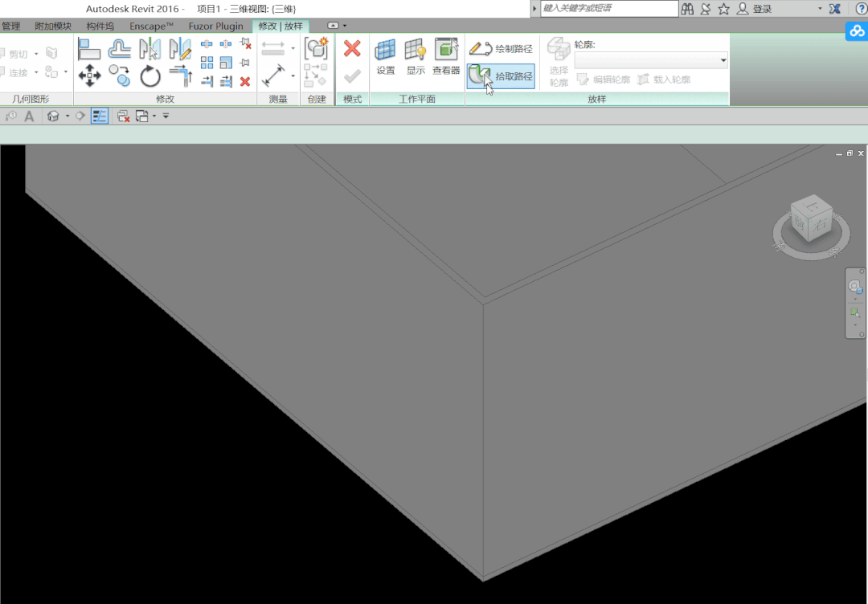The width and height of the screenshot is (868, 604).
Task: Click the 登录 sign-in link
Action: coord(762,9)
